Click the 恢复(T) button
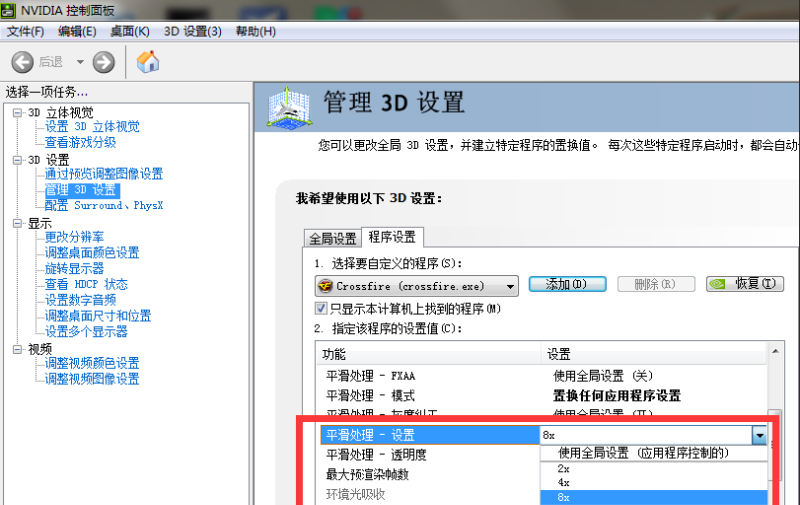The height and width of the screenshot is (505, 800). (745, 284)
